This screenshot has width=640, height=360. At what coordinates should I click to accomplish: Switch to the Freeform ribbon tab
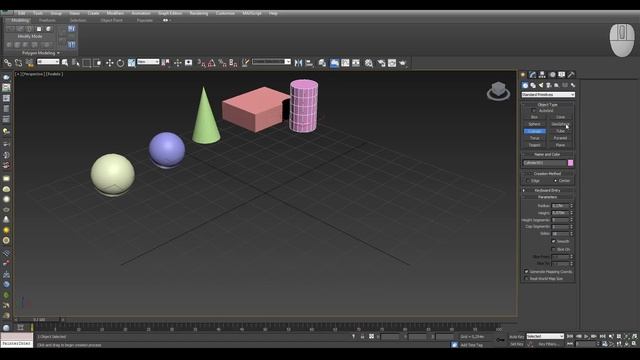pyautogui.click(x=47, y=20)
